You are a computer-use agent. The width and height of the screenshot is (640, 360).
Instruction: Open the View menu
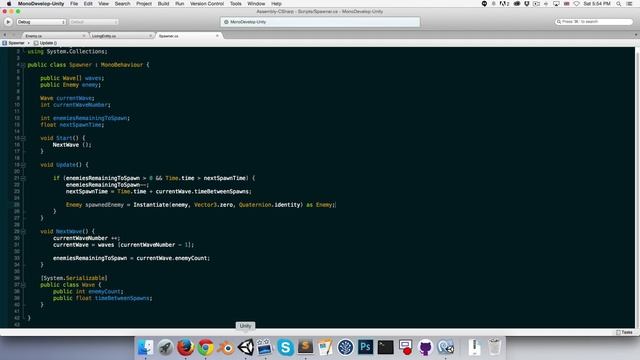104,4
